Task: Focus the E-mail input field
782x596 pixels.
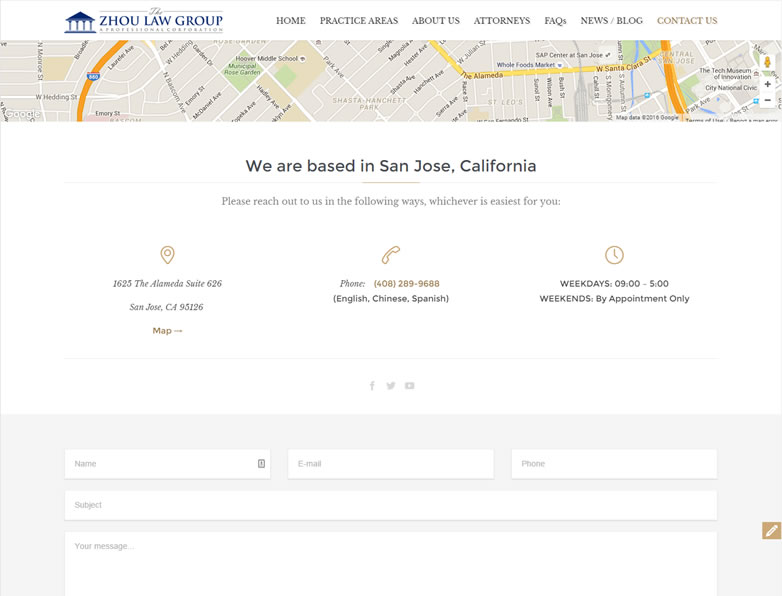Action: (x=390, y=464)
